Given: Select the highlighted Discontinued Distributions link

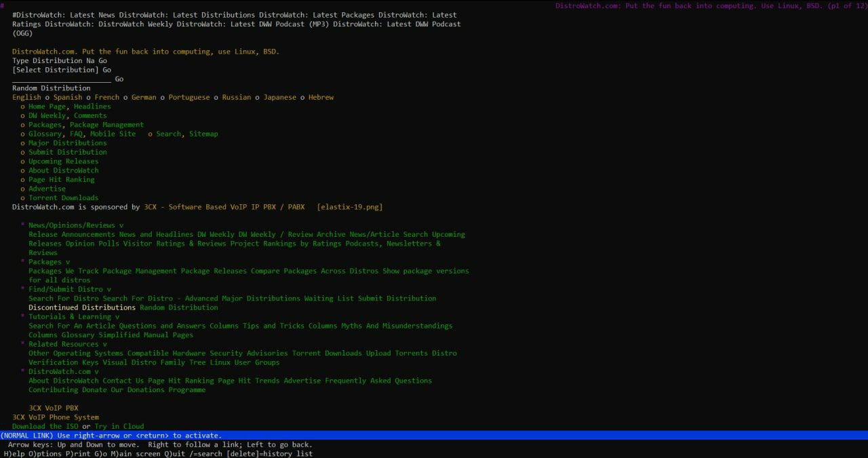Looking at the screenshot, I should coord(82,307).
